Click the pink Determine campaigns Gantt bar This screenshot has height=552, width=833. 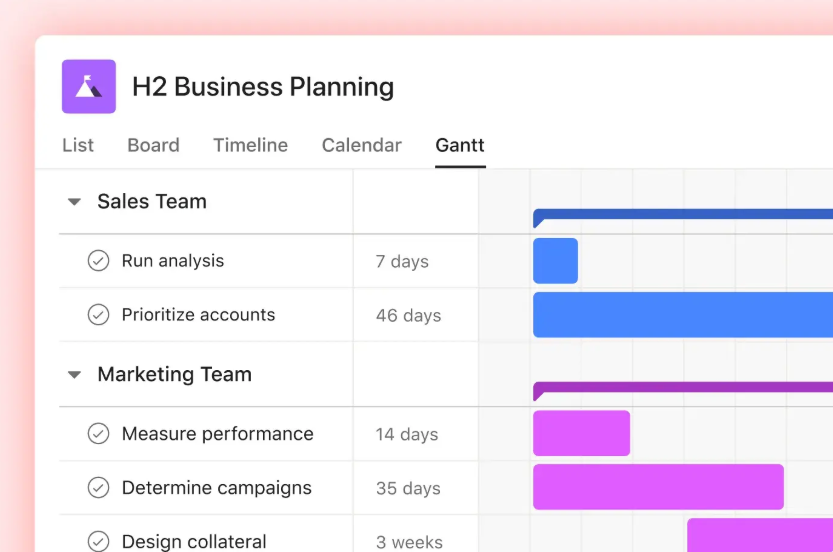click(658, 487)
